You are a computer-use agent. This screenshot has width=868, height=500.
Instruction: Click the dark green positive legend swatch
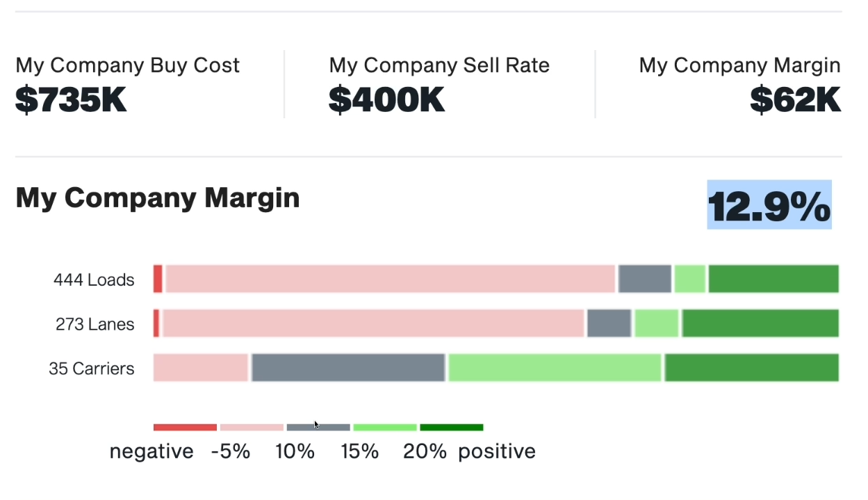point(452,427)
